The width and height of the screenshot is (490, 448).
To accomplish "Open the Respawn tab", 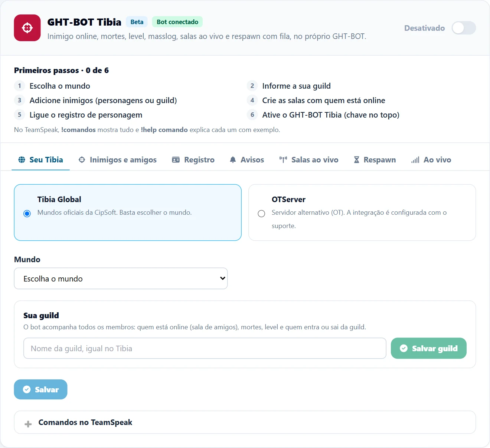I will click(x=375, y=160).
